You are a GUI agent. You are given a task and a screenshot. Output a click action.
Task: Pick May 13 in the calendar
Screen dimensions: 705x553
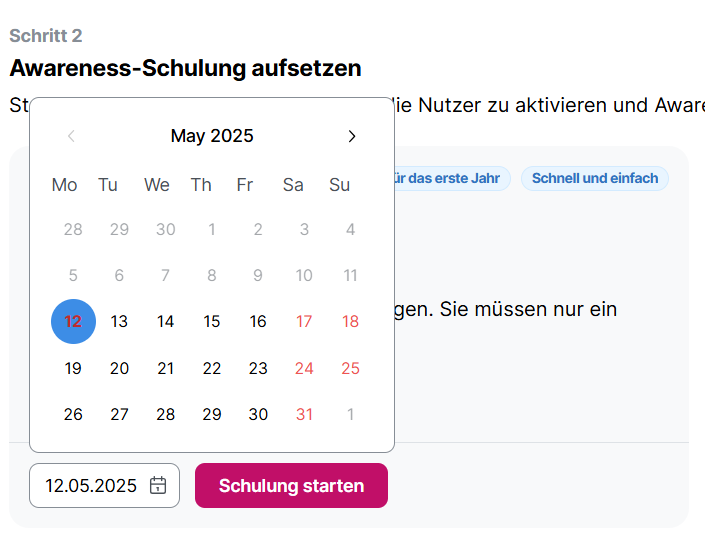pos(119,322)
